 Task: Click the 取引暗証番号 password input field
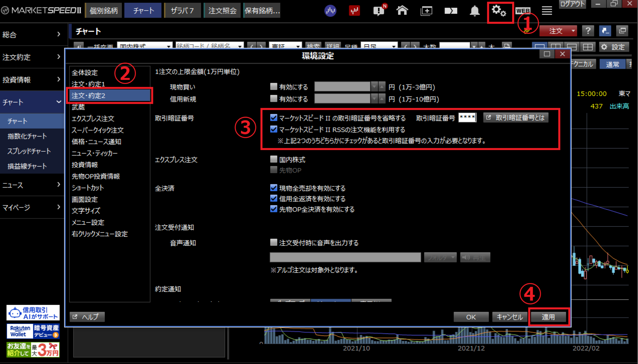click(x=467, y=117)
